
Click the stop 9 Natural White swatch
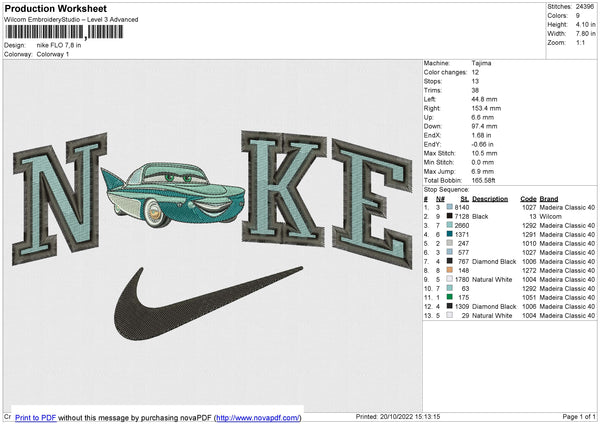click(449, 279)
